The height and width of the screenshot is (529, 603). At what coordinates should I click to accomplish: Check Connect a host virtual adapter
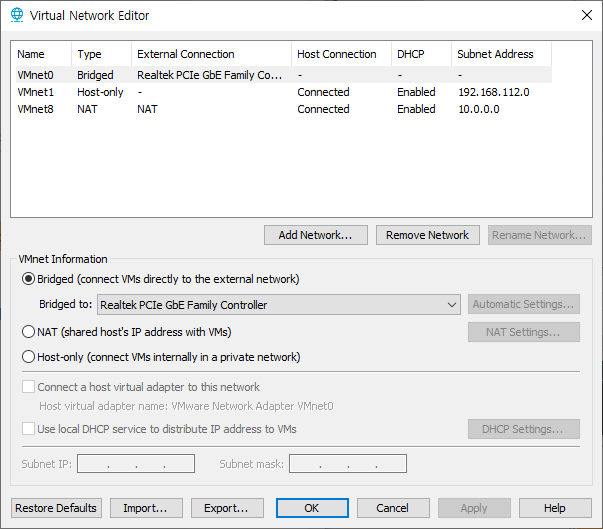pyautogui.click(x=28, y=387)
